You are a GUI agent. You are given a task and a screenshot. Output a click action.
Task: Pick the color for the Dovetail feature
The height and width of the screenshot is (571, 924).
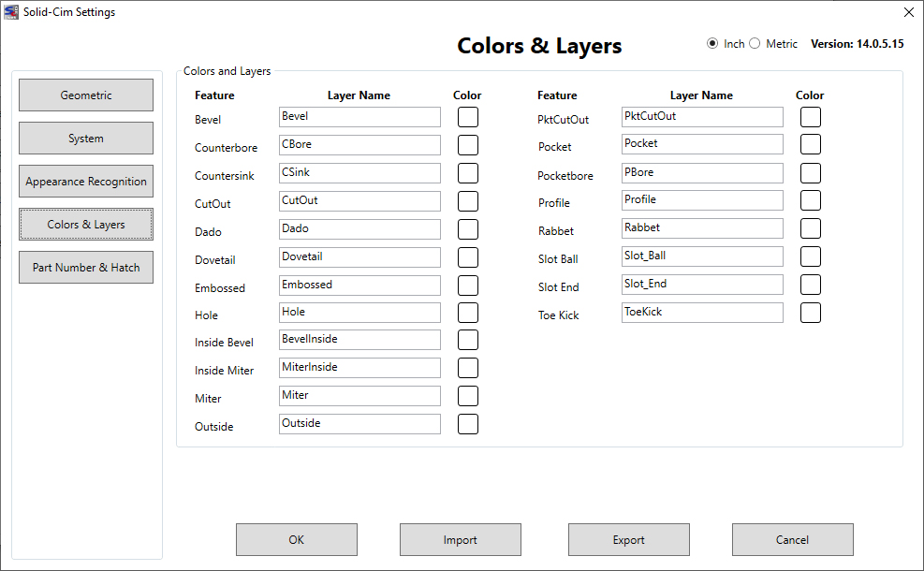[x=468, y=257]
